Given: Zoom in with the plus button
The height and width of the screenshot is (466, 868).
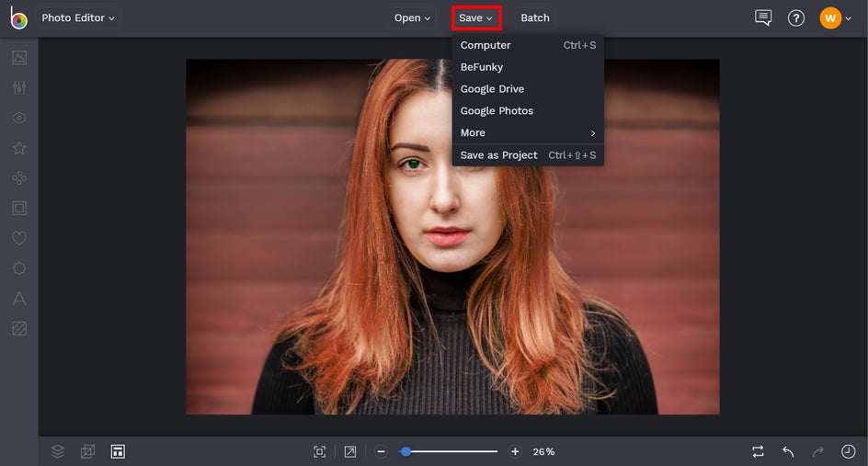Looking at the screenshot, I should 515,451.
